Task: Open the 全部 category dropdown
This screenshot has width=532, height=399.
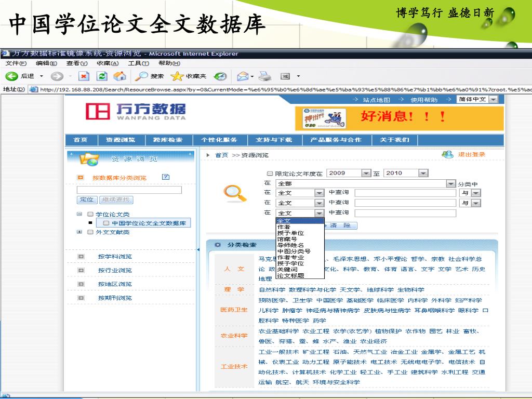Action: 450,183
